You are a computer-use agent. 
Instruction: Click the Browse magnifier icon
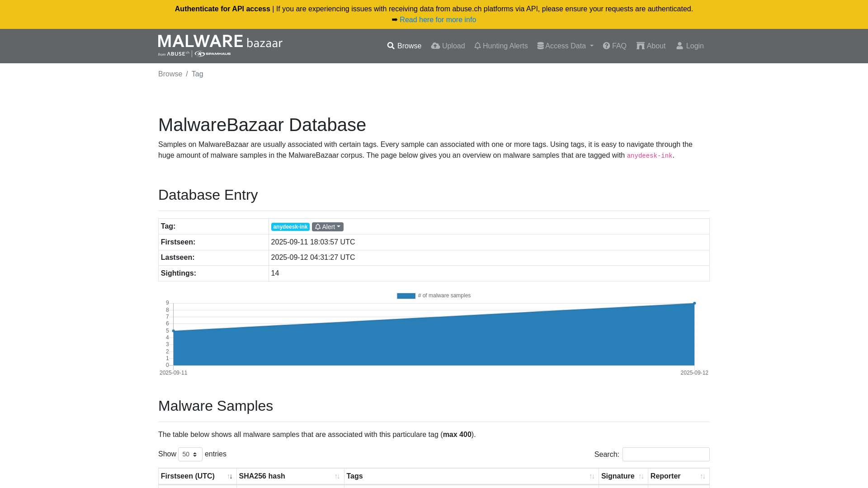coord(391,46)
